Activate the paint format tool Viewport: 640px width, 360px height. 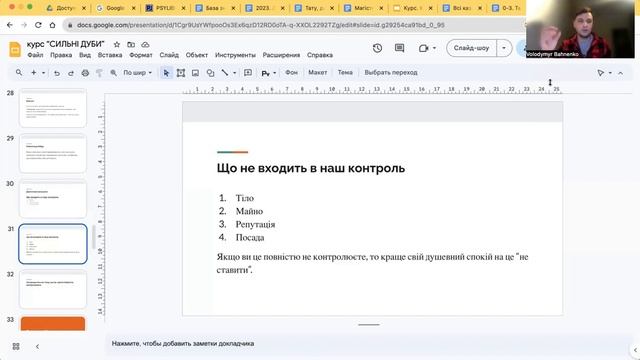pos(99,73)
